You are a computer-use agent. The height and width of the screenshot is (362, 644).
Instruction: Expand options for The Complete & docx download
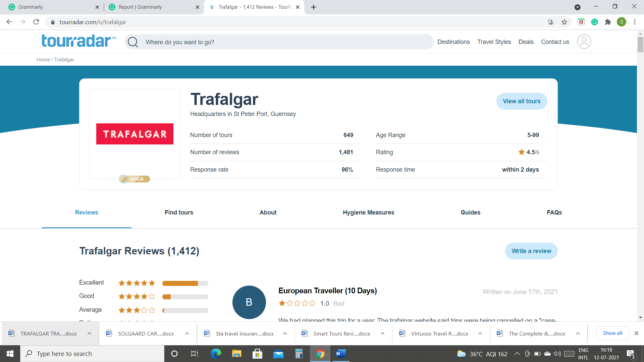[578, 334]
